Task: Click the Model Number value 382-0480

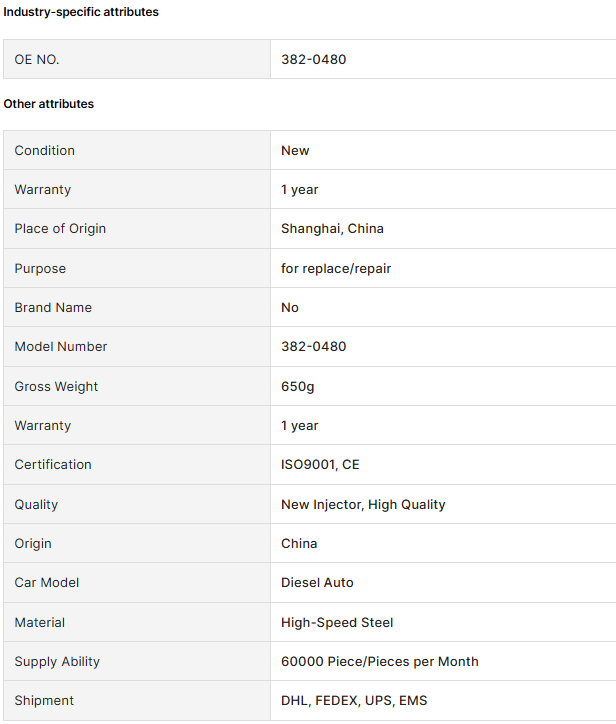Action: pos(314,346)
